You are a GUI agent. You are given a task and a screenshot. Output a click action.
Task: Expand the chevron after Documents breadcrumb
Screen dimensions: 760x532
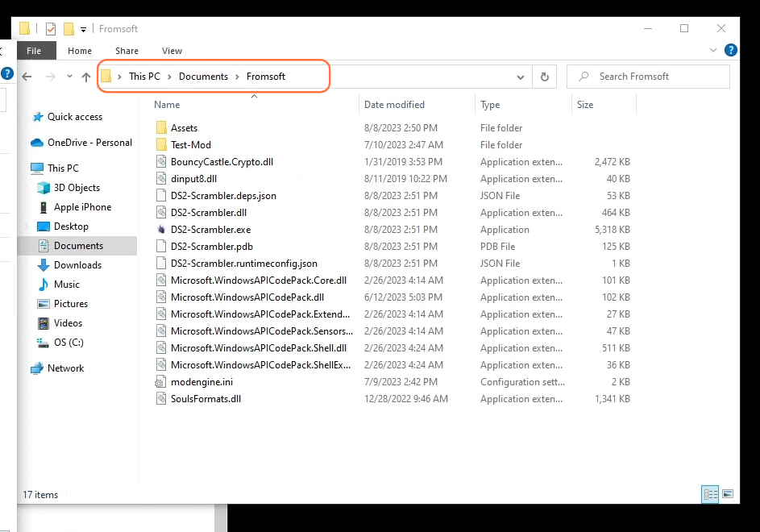[238, 77]
